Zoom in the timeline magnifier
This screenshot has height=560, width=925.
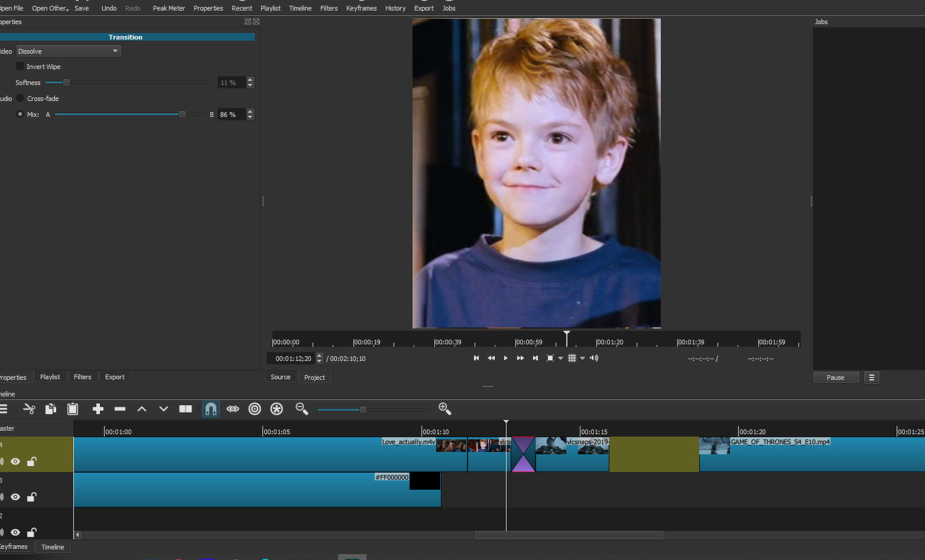[444, 409]
